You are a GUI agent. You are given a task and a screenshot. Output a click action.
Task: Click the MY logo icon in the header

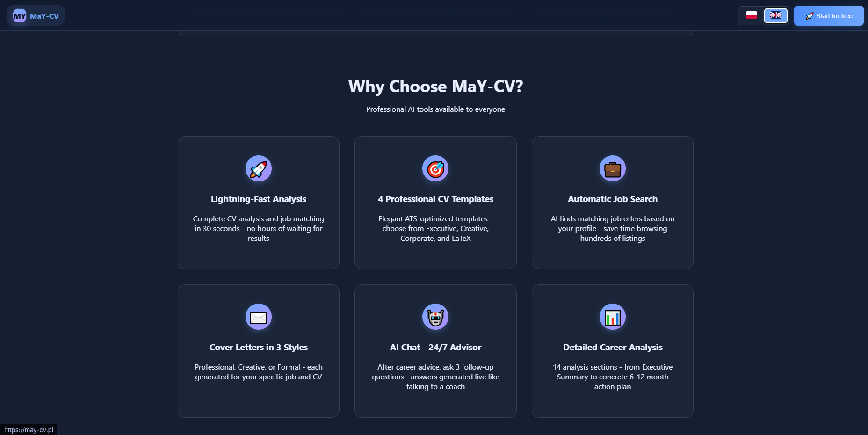[20, 16]
